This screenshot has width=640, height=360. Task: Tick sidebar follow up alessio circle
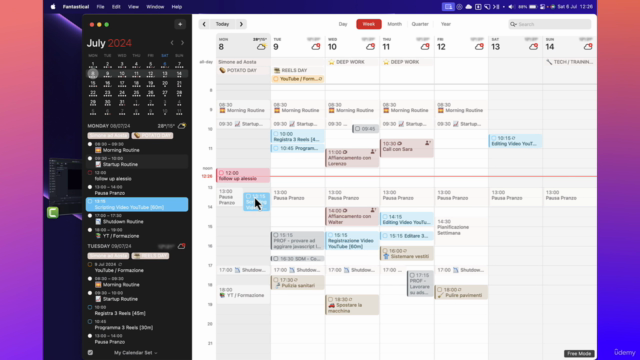tap(90, 173)
